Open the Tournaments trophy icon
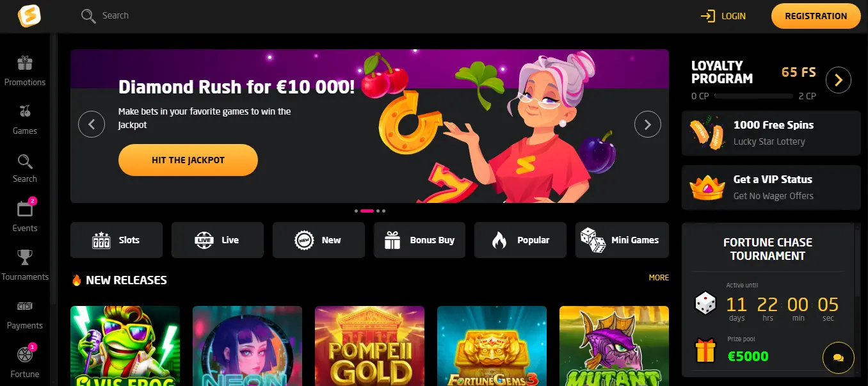This screenshot has width=868, height=386. tap(25, 257)
